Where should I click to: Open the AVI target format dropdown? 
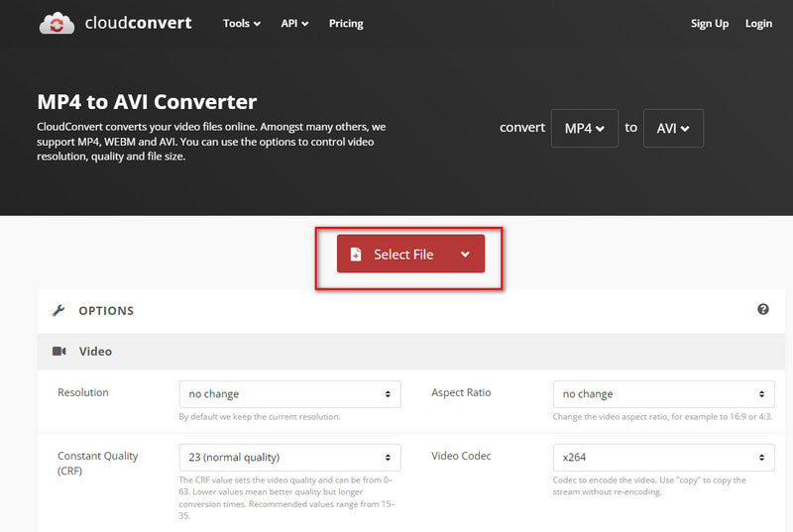tap(673, 129)
